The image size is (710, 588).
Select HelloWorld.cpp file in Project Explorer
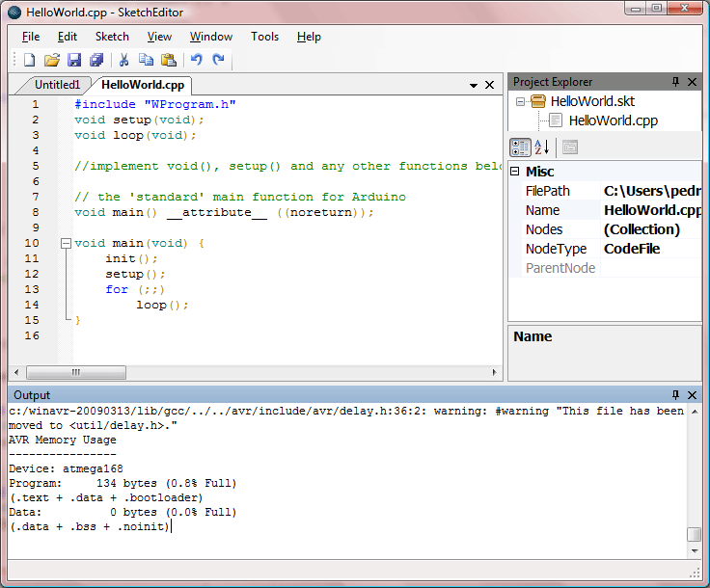[x=614, y=120]
